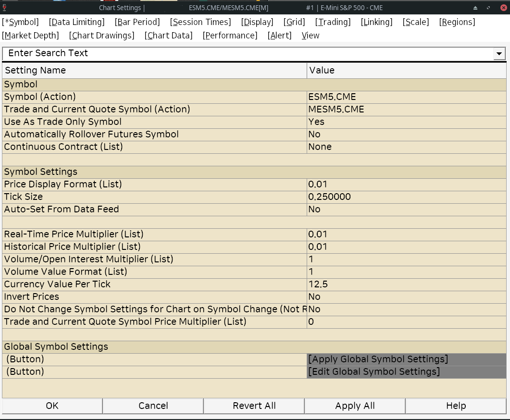Click Edit Global Symbol Settings button
The height and width of the screenshot is (420, 510).
point(407,372)
